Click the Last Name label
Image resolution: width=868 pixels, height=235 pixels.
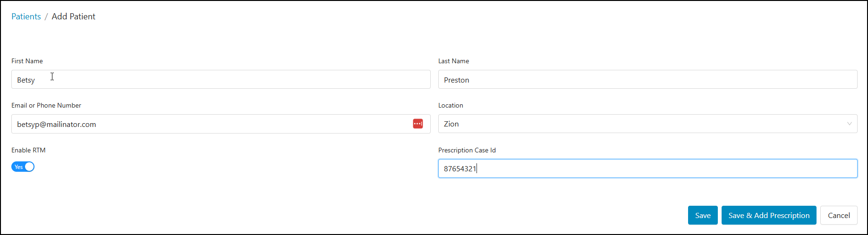tap(453, 61)
